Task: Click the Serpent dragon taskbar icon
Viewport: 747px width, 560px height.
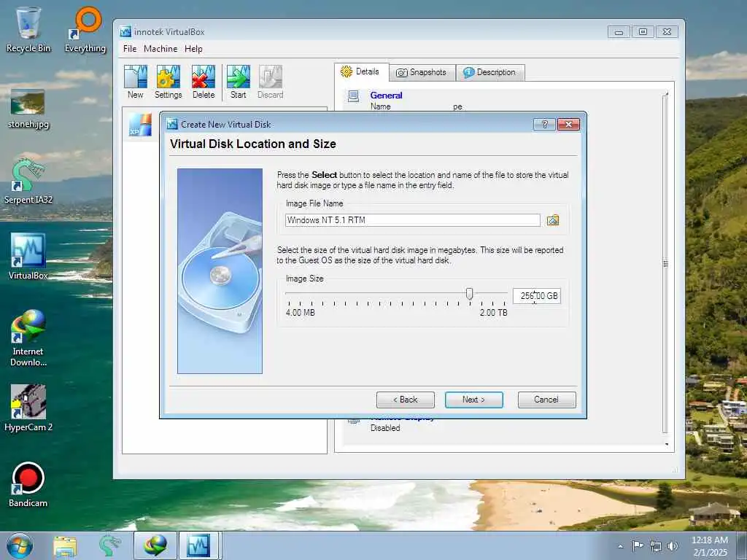Action: tap(109, 546)
